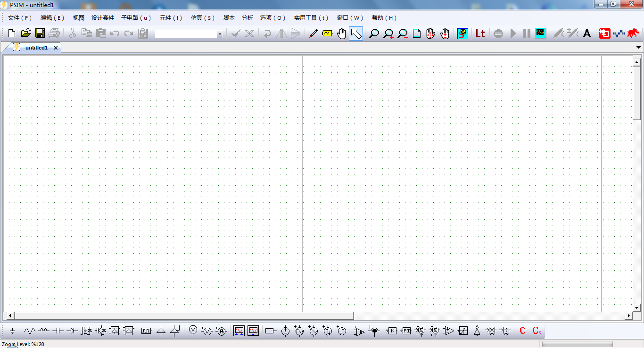This screenshot has width=644, height=348.
Task: Place an Inductor element
Action: (44, 331)
